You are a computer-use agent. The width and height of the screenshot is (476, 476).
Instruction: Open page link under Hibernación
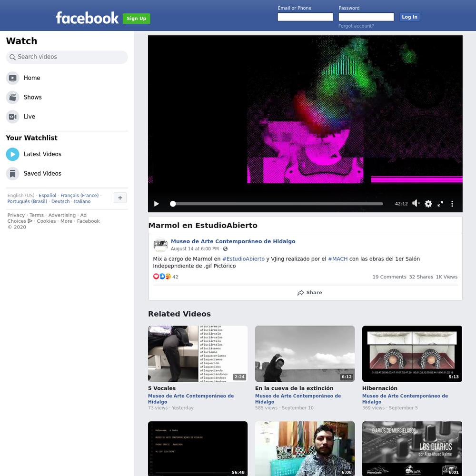click(405, 399)
